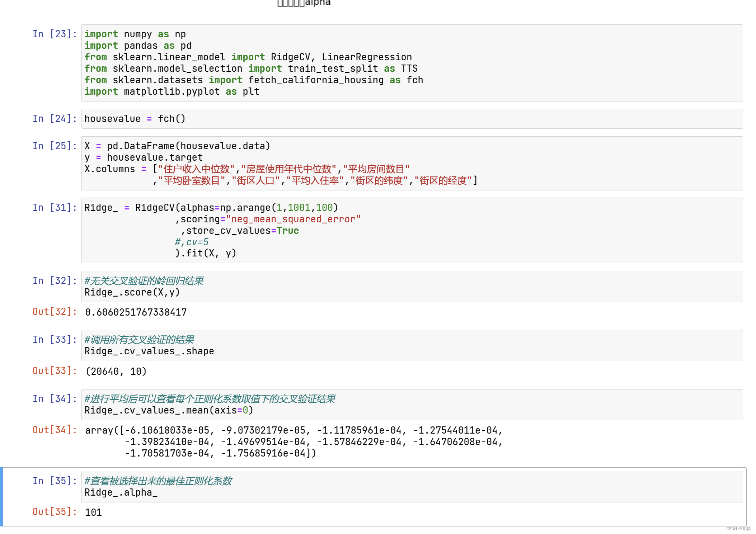Click the RidgeCV definition cell In [31]

(x=412, y=230)
